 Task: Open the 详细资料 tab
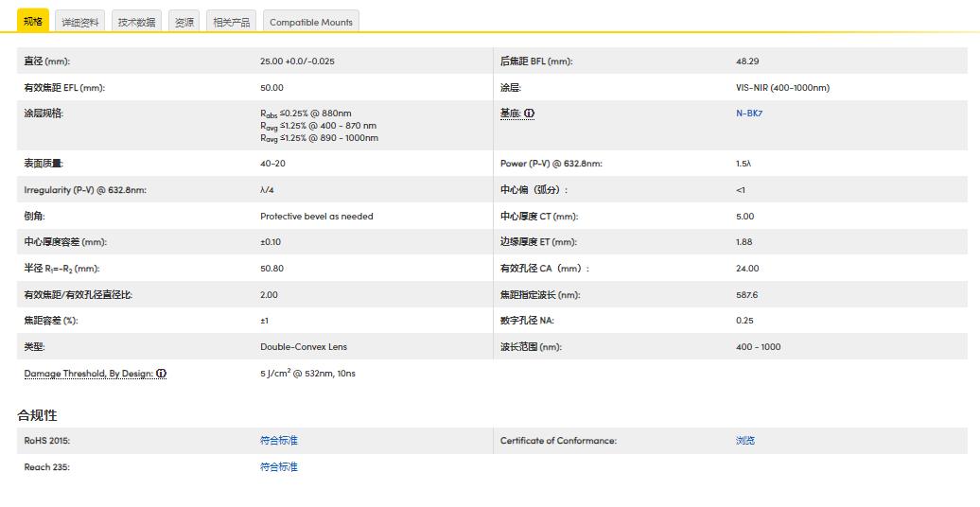pyautogui.click(x=80, y=22)
